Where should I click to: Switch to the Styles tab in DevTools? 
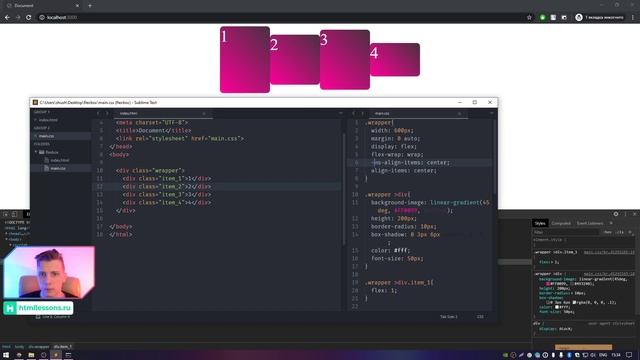click(540, 223)
